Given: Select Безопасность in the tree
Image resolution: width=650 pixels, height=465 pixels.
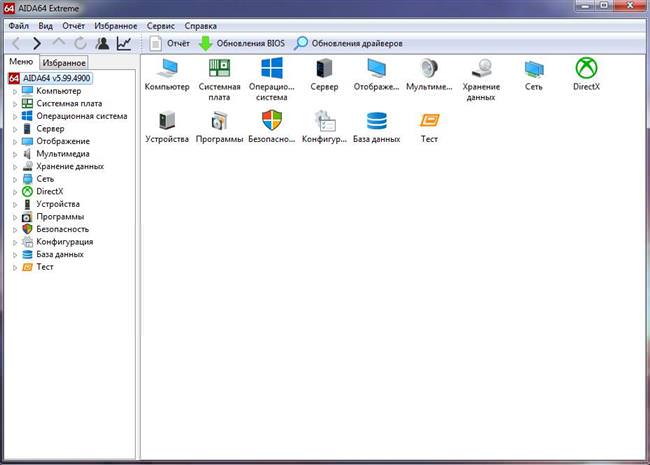Looking at the screenshot, I should pos(63,229).
